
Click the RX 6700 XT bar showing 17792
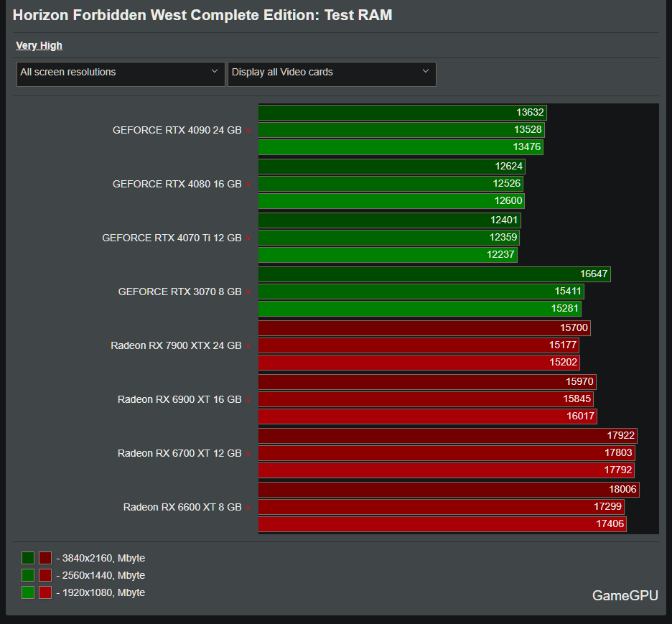(x=447, y=470)
